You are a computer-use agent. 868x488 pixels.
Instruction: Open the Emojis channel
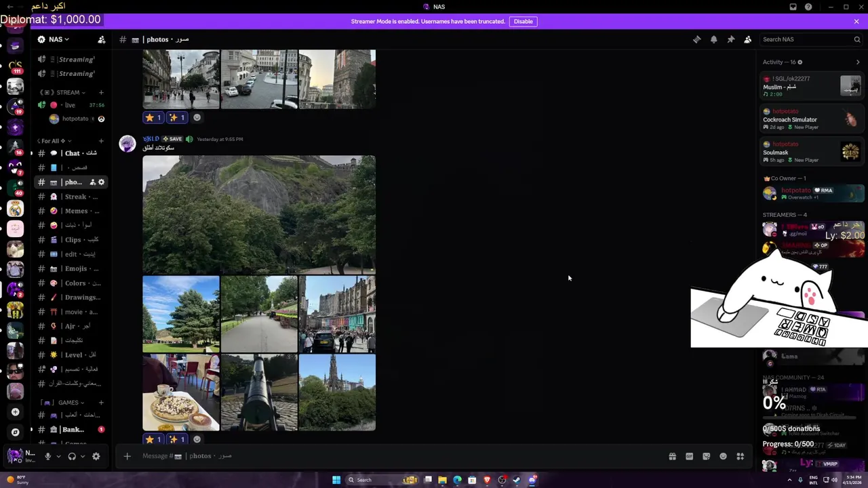click(x=71, y=268)
